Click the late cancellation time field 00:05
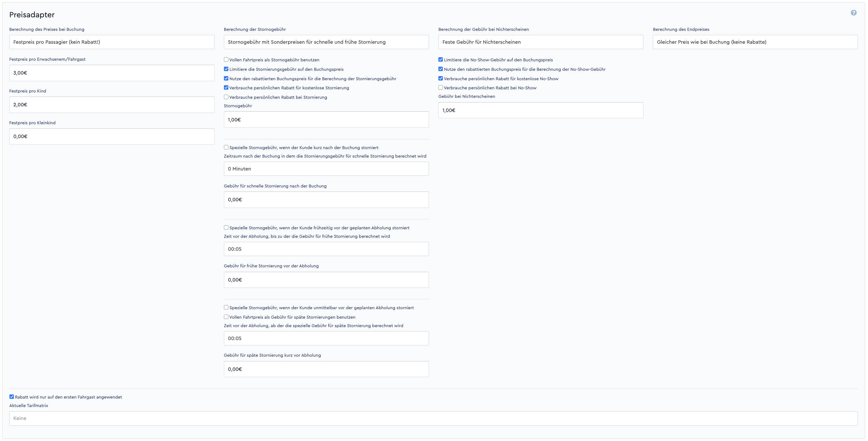 click(326, 338)
